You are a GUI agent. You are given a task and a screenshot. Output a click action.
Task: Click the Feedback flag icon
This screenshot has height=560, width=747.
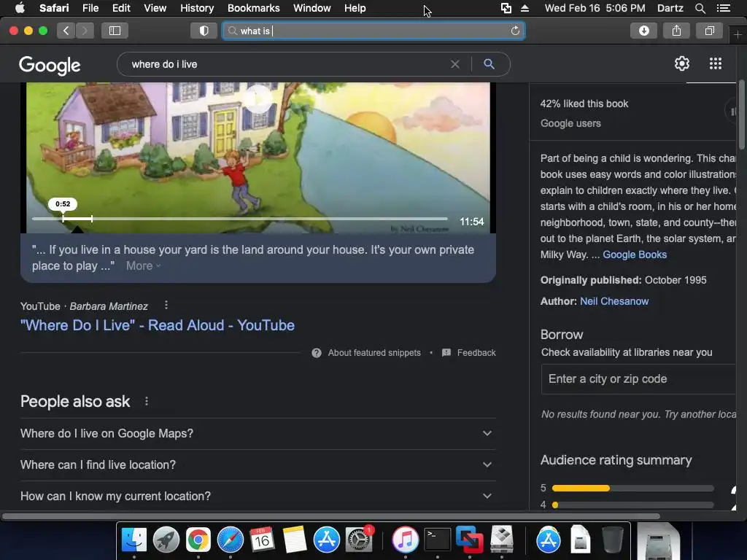(x=446, y=353)
